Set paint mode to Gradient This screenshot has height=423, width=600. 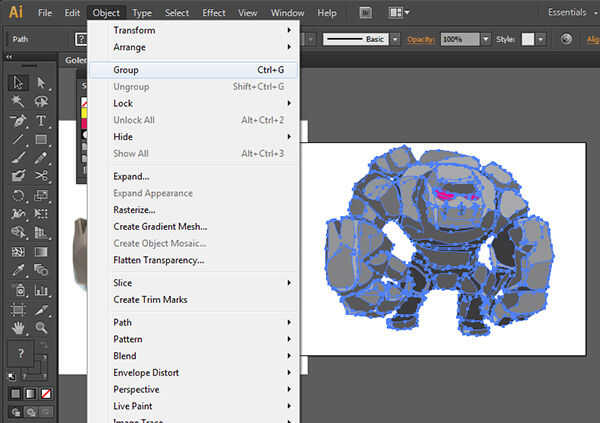[x=31, y=394]
